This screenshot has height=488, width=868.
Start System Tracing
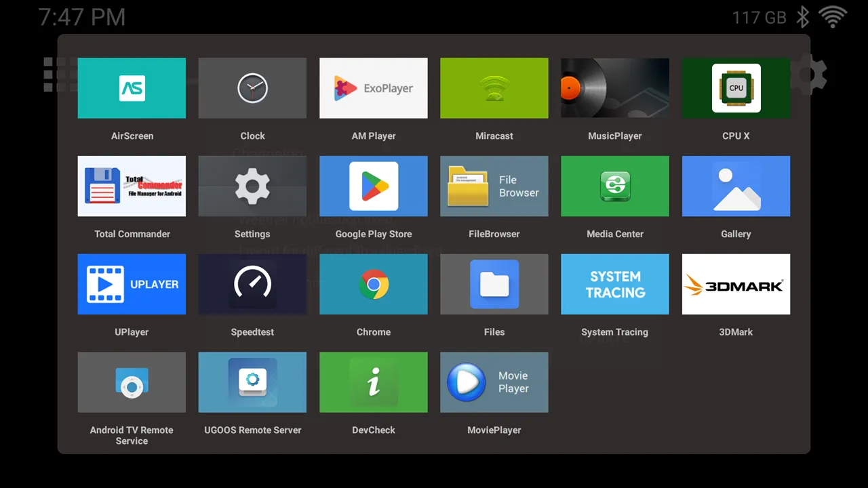tap(614, 284)
